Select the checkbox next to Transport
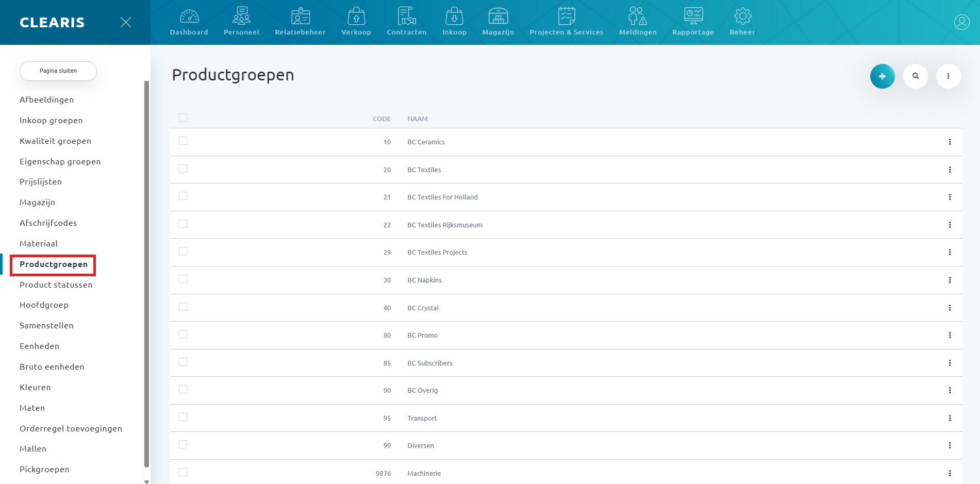Viewport: 980px width, 484px height. (x=184, y=416)
